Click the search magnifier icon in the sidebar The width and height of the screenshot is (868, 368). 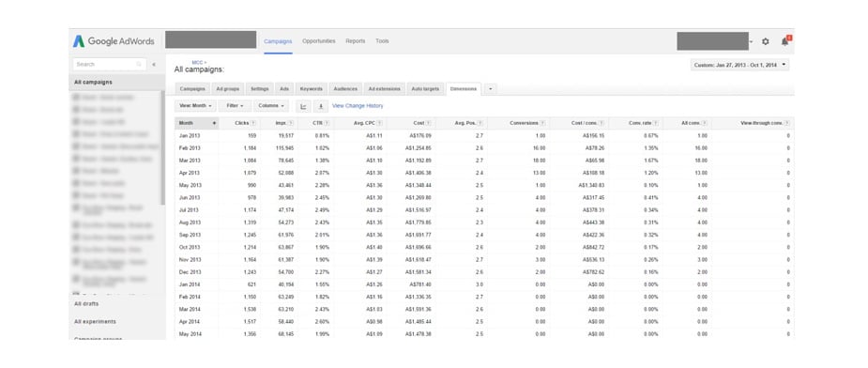click(x=139, y=64)
